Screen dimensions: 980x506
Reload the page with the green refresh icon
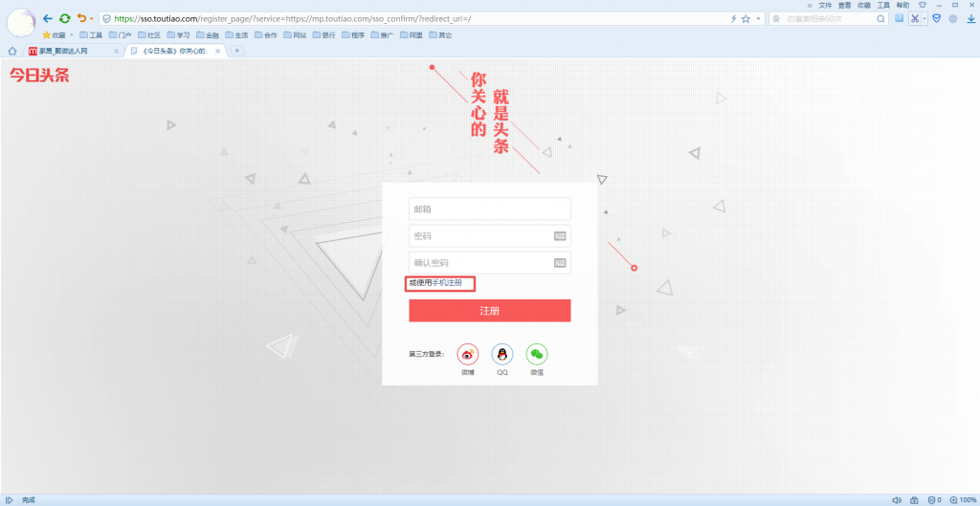point(64,18)
